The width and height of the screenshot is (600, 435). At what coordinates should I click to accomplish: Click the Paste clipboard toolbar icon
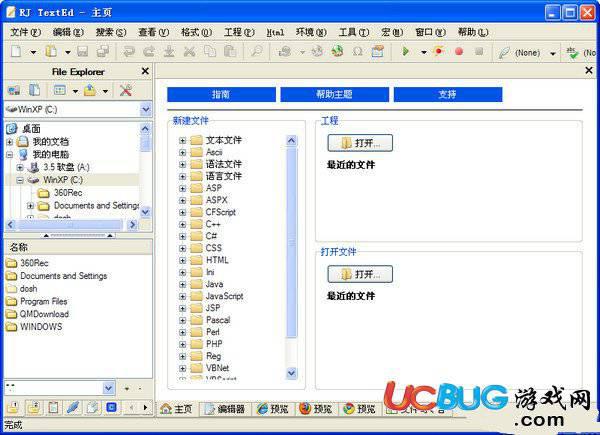[x=230, y=51]
